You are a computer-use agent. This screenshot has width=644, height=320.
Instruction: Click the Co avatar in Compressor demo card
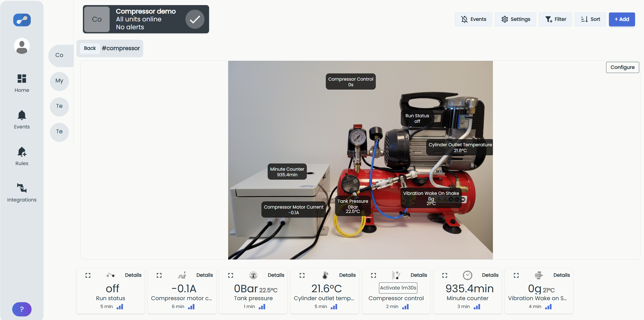pyautogui.click(x=97, y=19)
